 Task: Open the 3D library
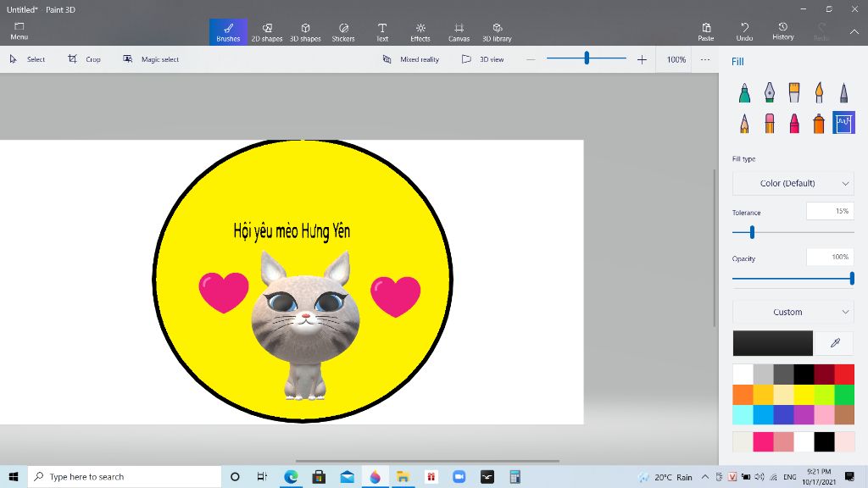(497, 32)
